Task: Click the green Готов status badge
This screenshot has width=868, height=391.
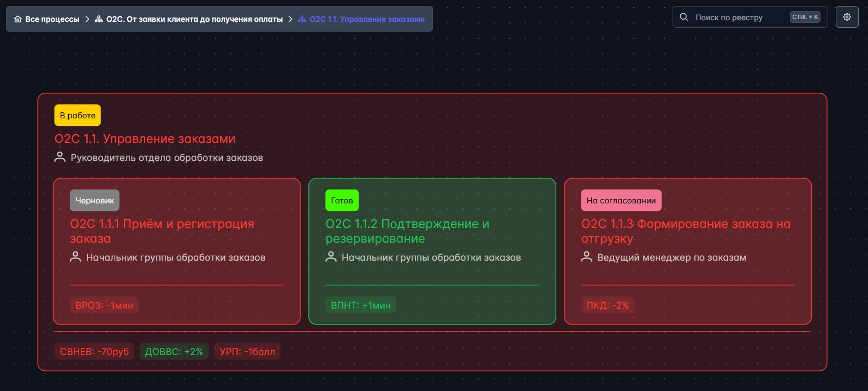Action: (x=342, y=200)
